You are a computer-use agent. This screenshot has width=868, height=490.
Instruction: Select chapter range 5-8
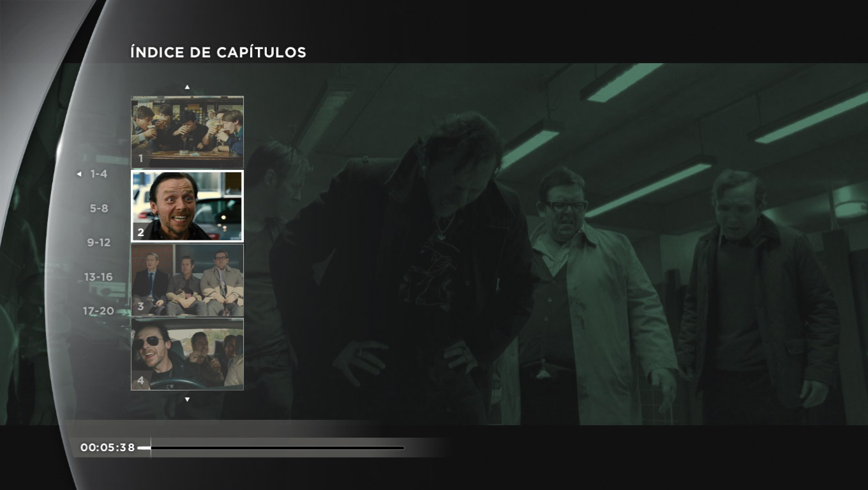[x=99, y=208]
